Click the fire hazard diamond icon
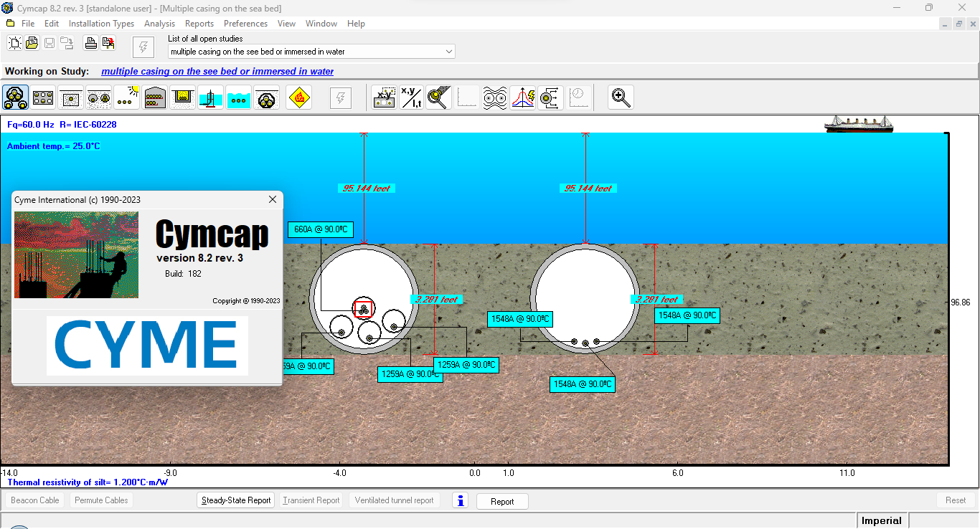980x529 pixels. pyautogui.click(x=299, y=97)
